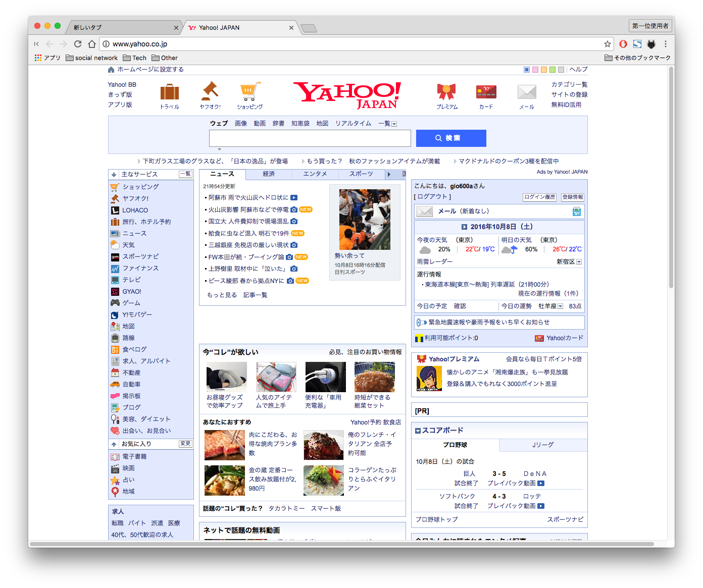The height and width of the screenshot is (588, 703).
Task: Open the もっと見る news link
Action: [x=222, y=295]
